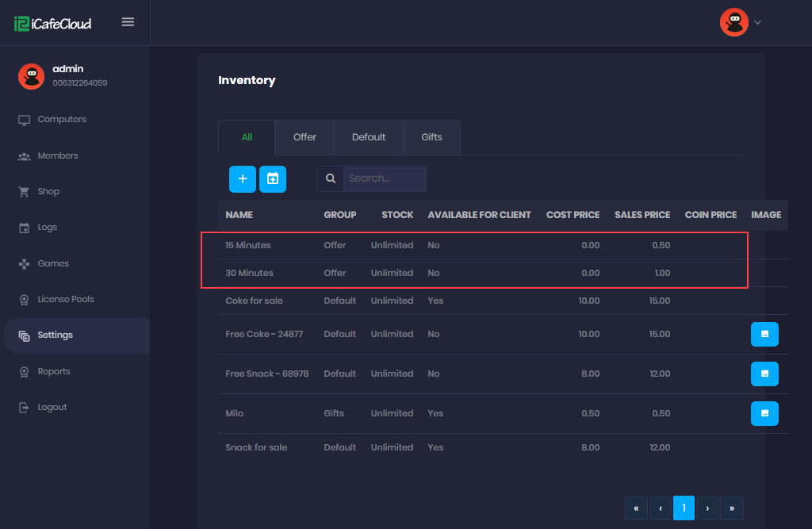Click Logout in the sidebar
This screenshot has height=529, width=812.
click(52, 408)
